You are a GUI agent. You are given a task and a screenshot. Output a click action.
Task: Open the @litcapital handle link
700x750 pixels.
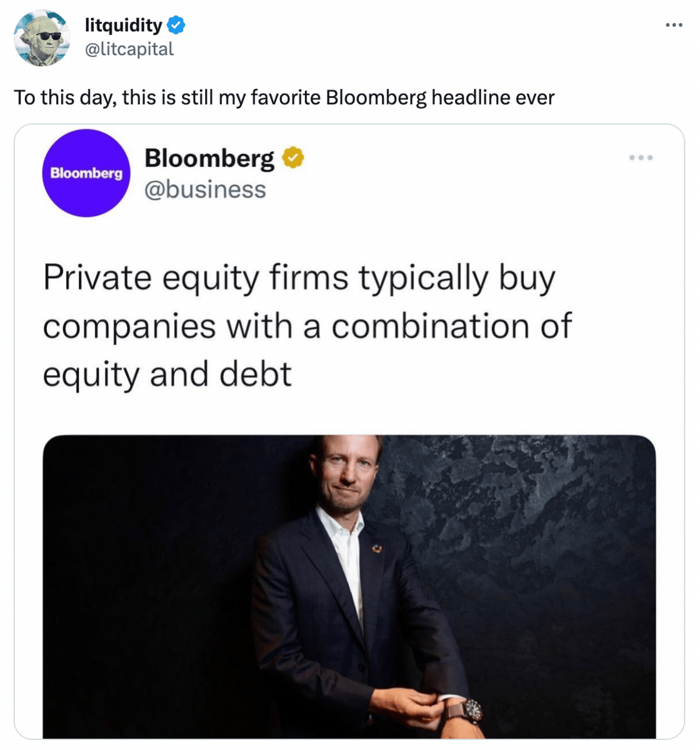click(x=129, y=49)
